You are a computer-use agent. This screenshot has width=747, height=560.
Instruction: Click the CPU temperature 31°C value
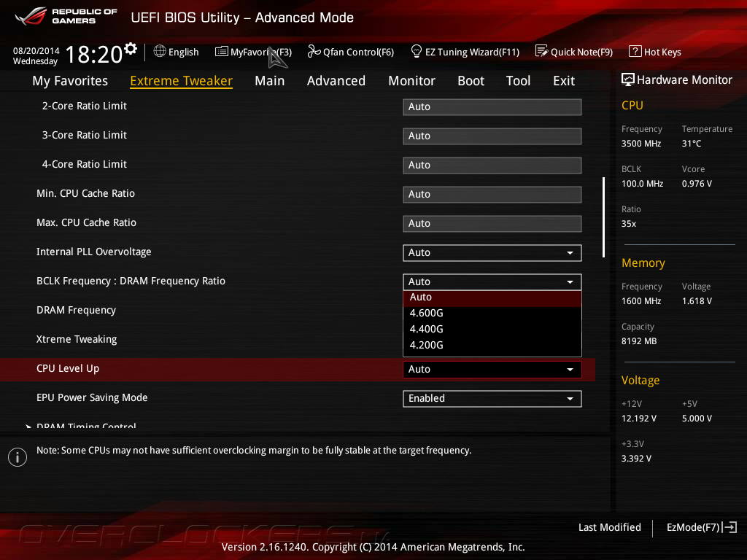click(x=692, y=144)
